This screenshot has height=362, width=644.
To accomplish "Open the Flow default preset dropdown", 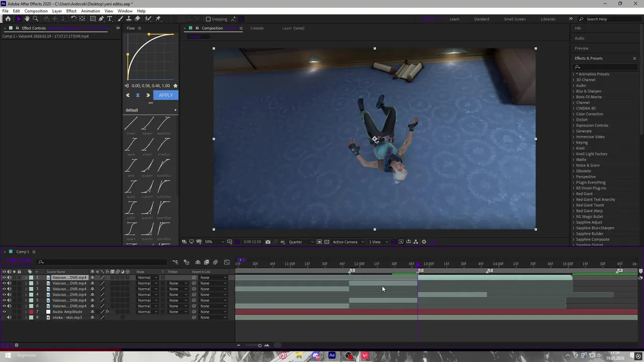I will (x=151, y=110).
